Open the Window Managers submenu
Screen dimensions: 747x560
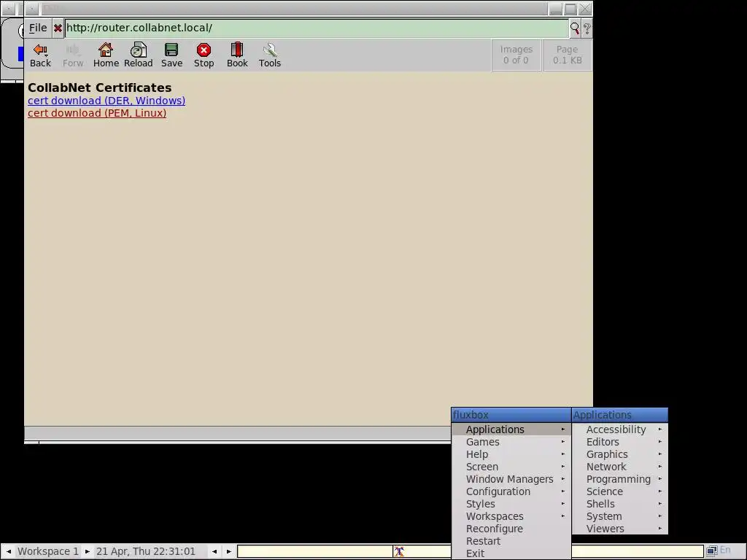point(511,479)
